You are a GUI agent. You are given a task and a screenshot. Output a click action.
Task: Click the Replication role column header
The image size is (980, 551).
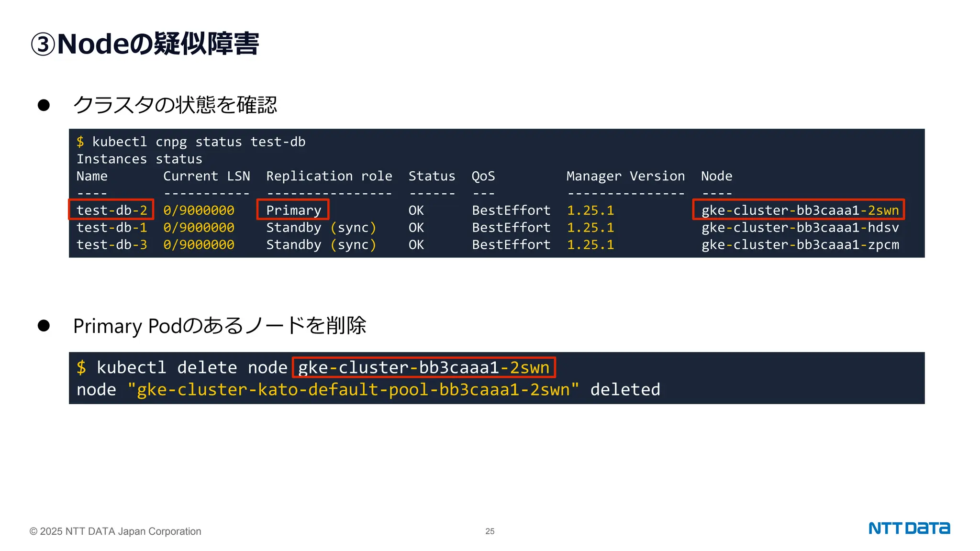pyautogui.click(x=329, y=176)
